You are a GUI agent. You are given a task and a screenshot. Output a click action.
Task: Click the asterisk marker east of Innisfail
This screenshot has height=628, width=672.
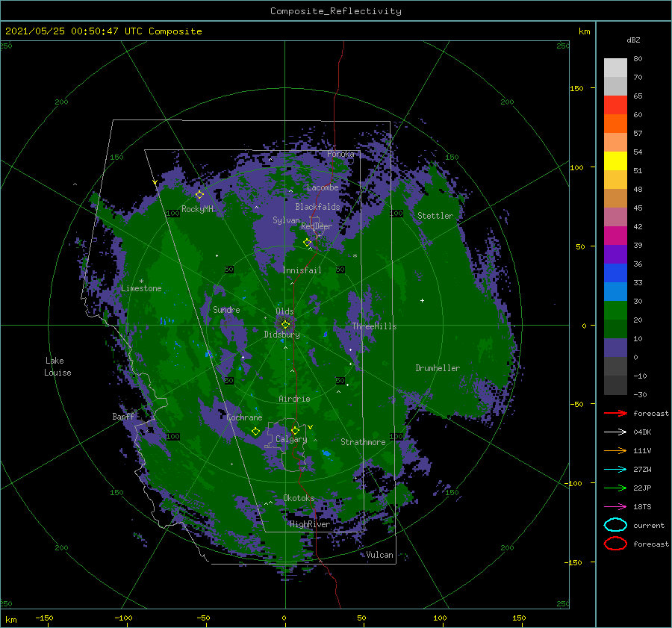tap(355, 256)
